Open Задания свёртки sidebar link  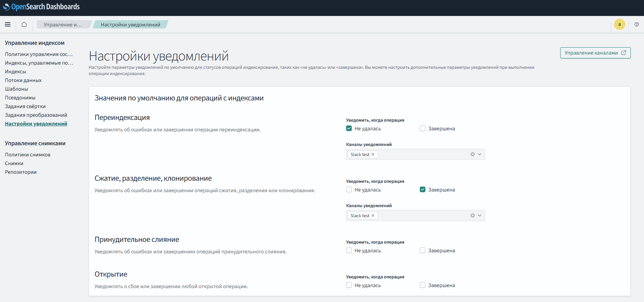pos(25,106)
